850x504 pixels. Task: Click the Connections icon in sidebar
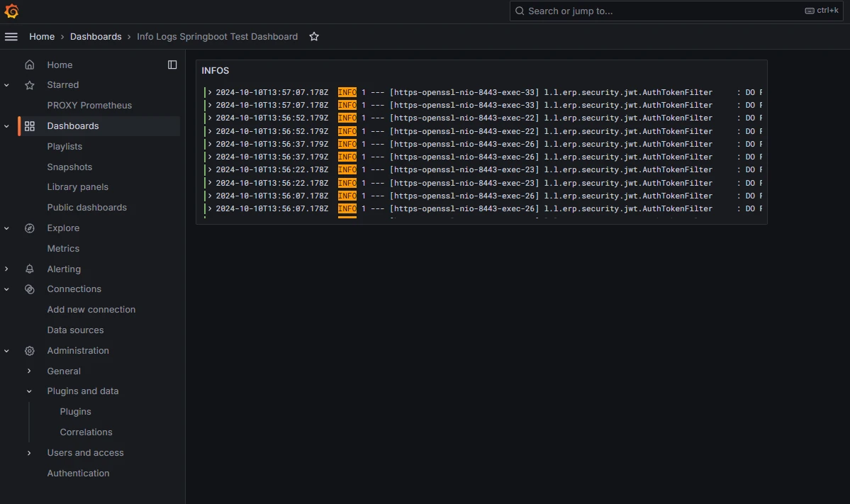click(x=29, y=289)
